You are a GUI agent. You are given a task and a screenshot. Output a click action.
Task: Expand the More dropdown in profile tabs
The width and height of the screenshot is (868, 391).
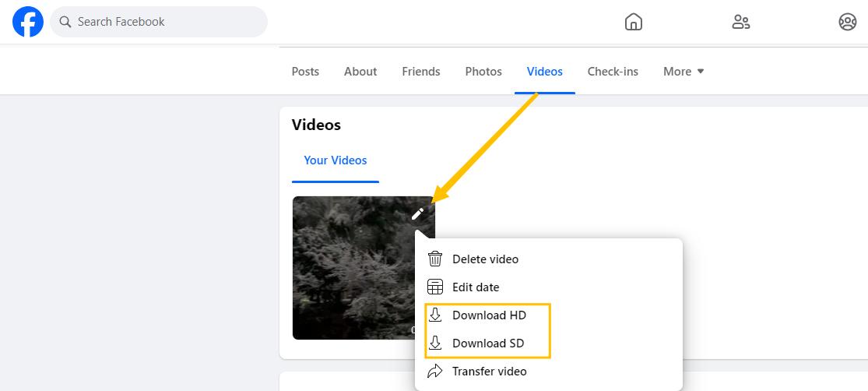684,72
